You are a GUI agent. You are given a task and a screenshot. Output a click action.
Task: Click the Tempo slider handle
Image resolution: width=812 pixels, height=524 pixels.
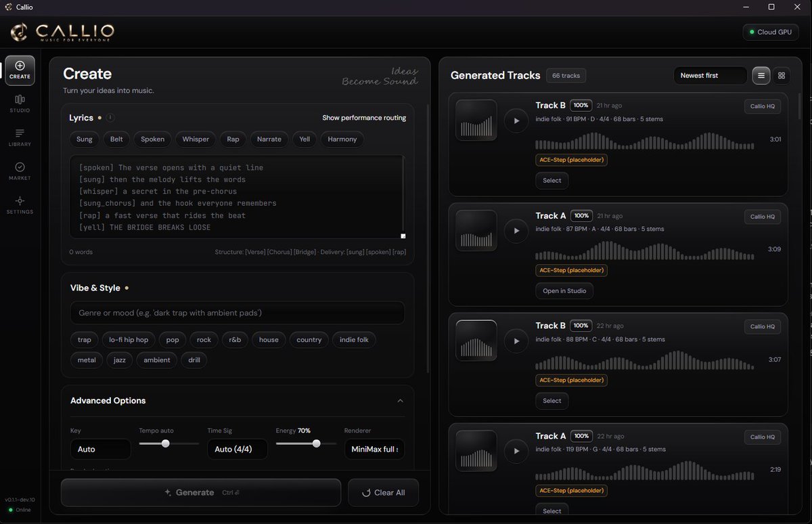(165, 443)
